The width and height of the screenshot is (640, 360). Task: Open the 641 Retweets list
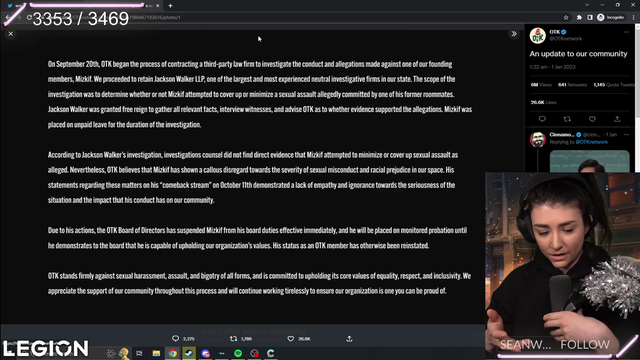tap(572, 85)
